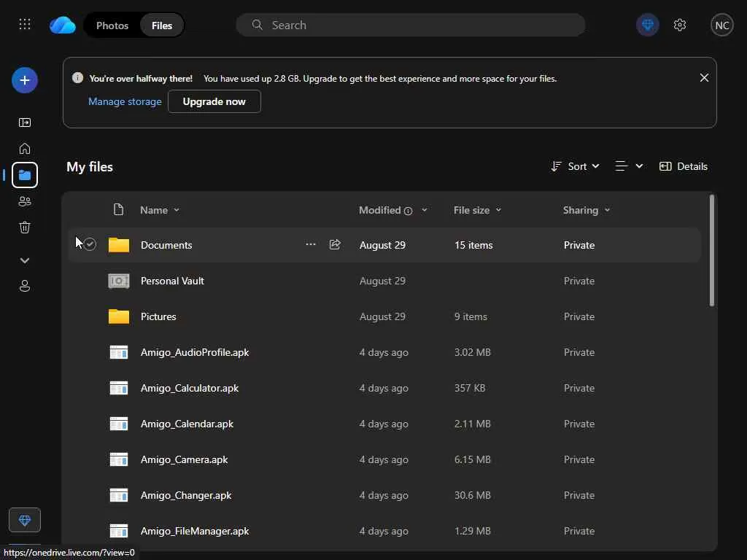
Task: Switch to the Photos tab
Action: [112, 26]
